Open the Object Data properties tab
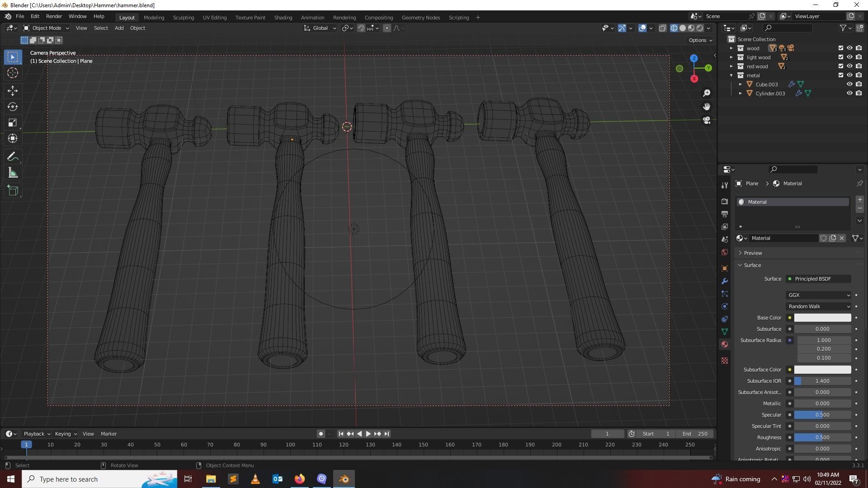The width and height of the screenshot is (868, 488). tap(725, 332)
